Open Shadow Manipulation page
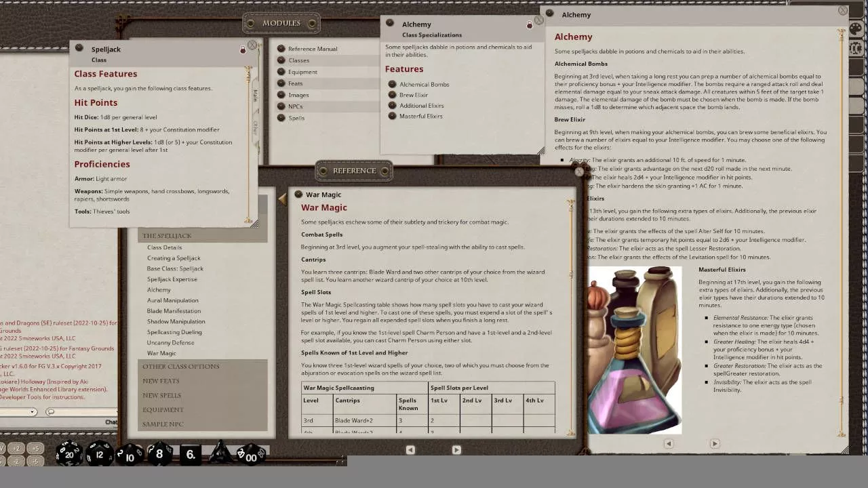868x488 pixels. 176,321
